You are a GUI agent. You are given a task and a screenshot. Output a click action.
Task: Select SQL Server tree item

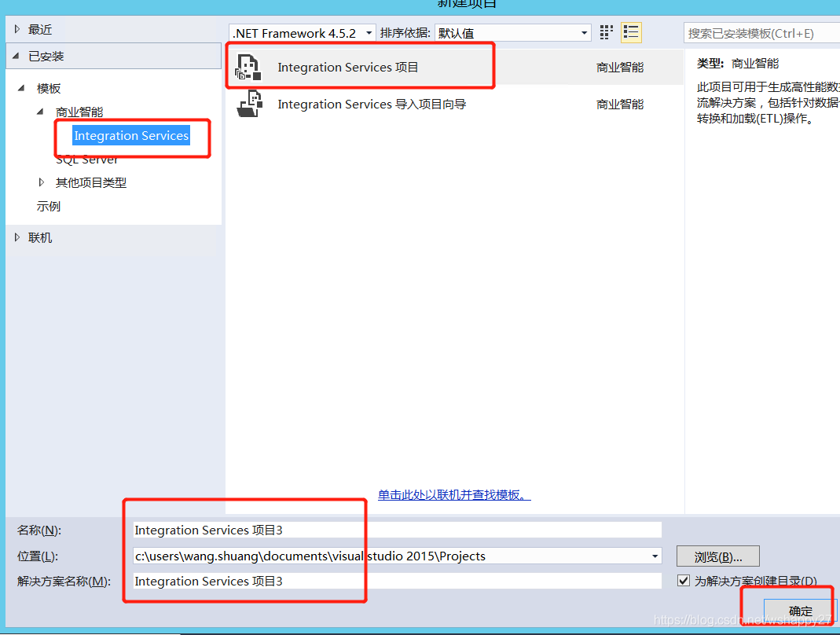point(86,160)
